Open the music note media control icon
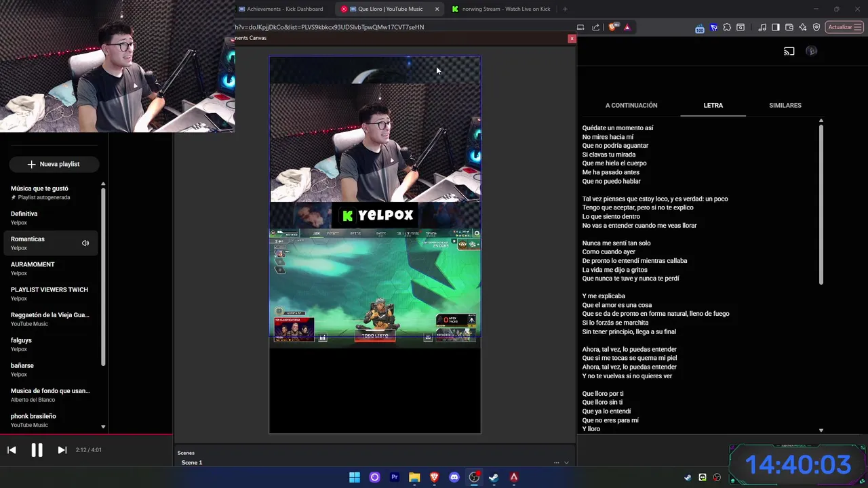 pyautogui.click(x=762, y=27)
